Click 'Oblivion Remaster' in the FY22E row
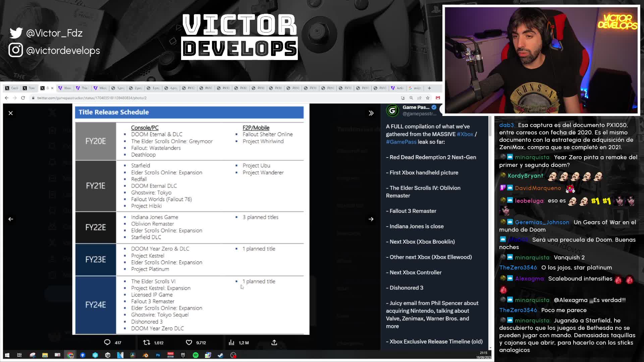 click(152, 224)
